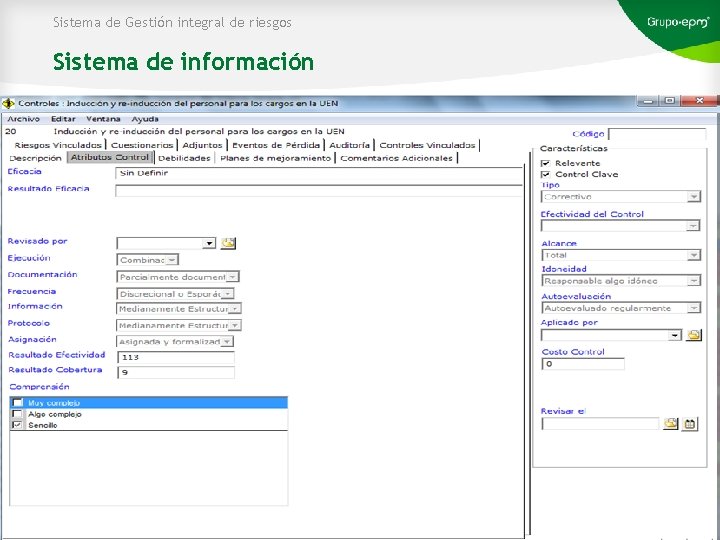Open the Ayuda menu

(x=145, y=119)
